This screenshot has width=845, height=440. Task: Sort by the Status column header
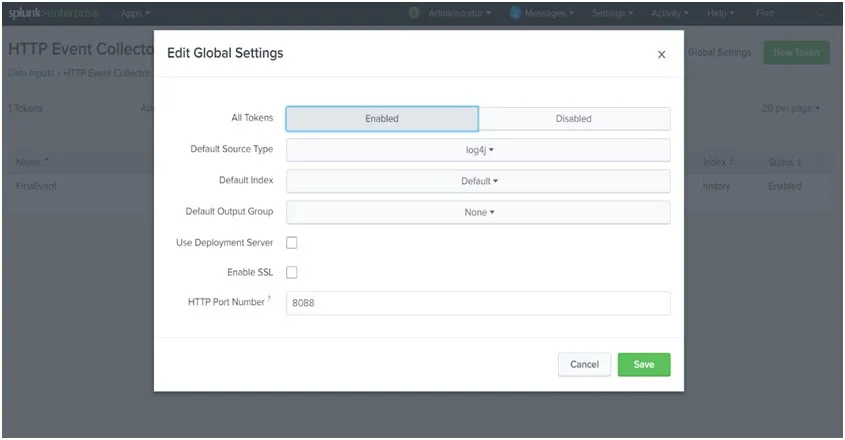pos(785,162)
